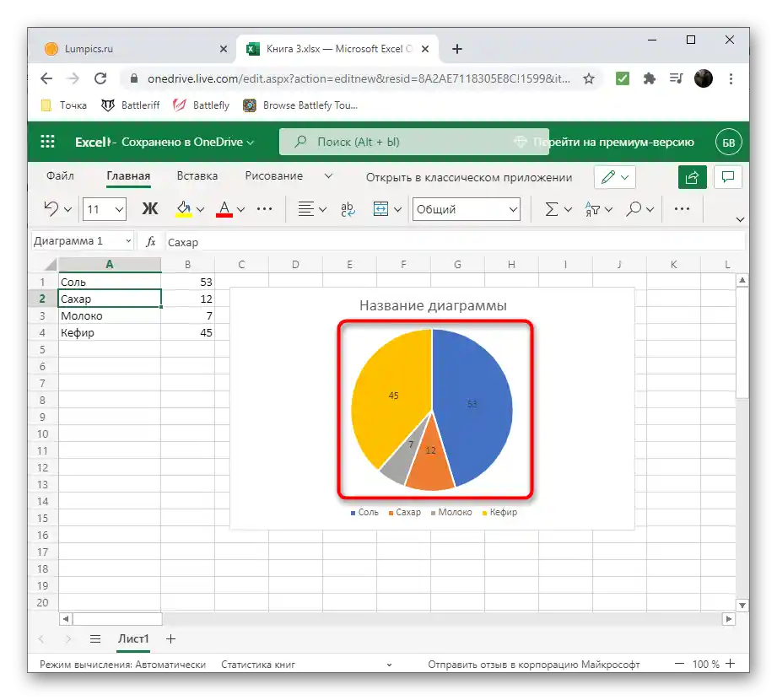Click the Молоко legend entry
The height and width of the screenshot is (700, 777).
(x=451, y=512)
